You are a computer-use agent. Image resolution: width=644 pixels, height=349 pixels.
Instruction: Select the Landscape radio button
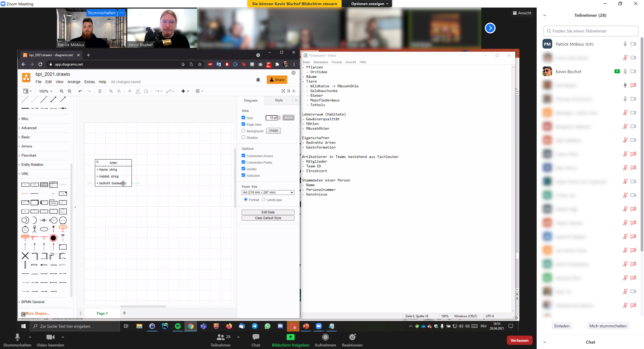point(263,199)
